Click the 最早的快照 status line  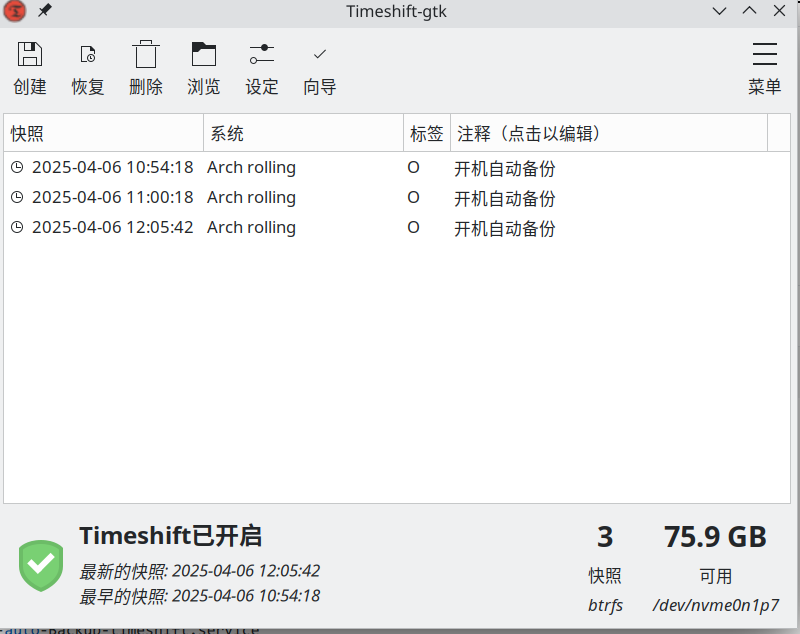tap(200, 596)
